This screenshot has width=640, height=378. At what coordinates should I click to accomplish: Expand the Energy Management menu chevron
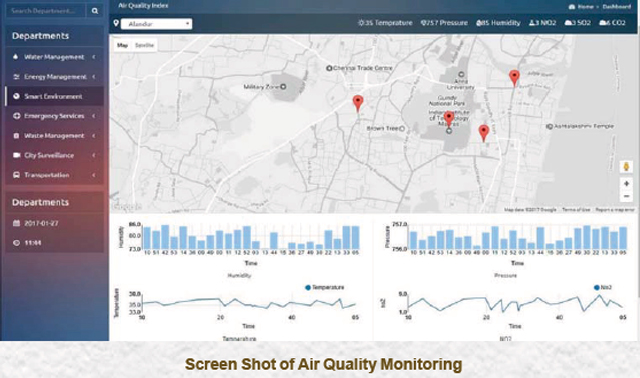point(94,76)
